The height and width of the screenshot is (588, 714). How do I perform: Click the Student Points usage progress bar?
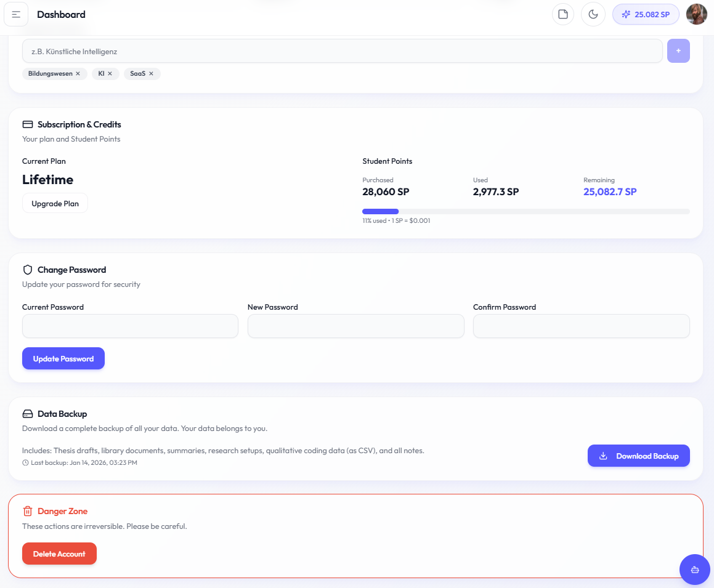tap(525, 211)
